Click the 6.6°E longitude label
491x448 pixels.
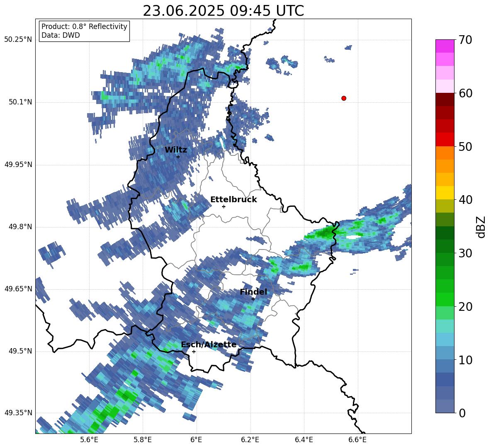coord(357,440)
